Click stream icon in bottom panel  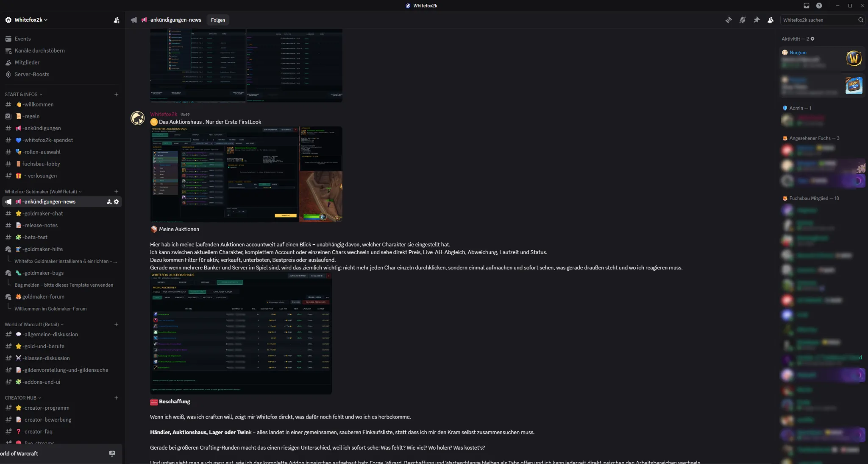[112, 453]
